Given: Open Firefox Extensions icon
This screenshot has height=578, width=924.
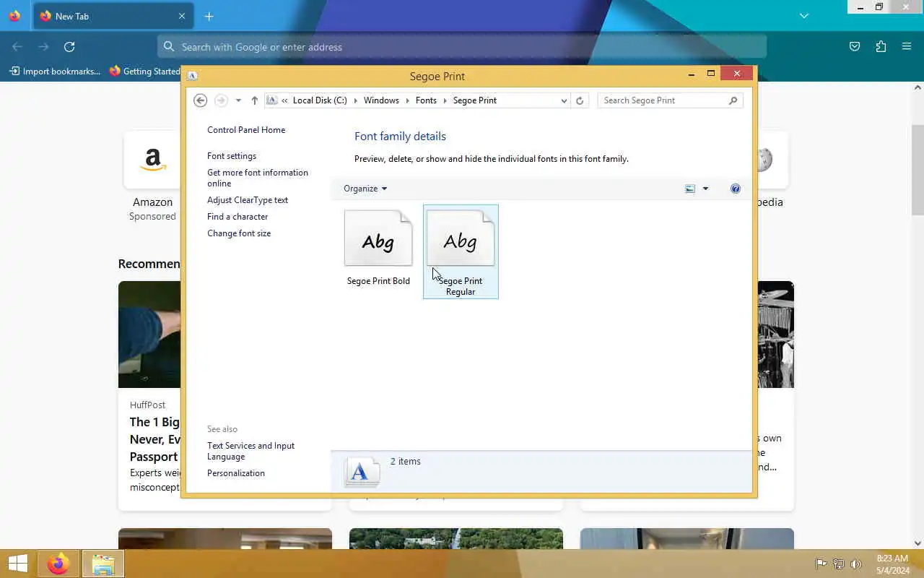Looking at the screenshot, I should point(881,47).
